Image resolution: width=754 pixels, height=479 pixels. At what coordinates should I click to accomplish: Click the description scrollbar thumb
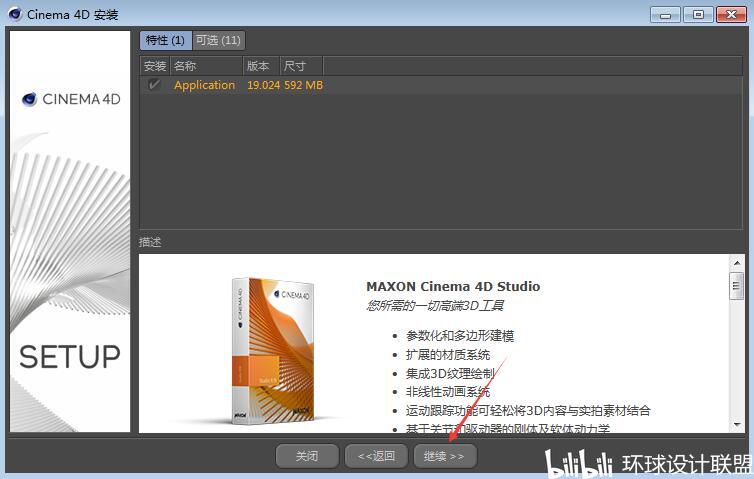(736, 286)
